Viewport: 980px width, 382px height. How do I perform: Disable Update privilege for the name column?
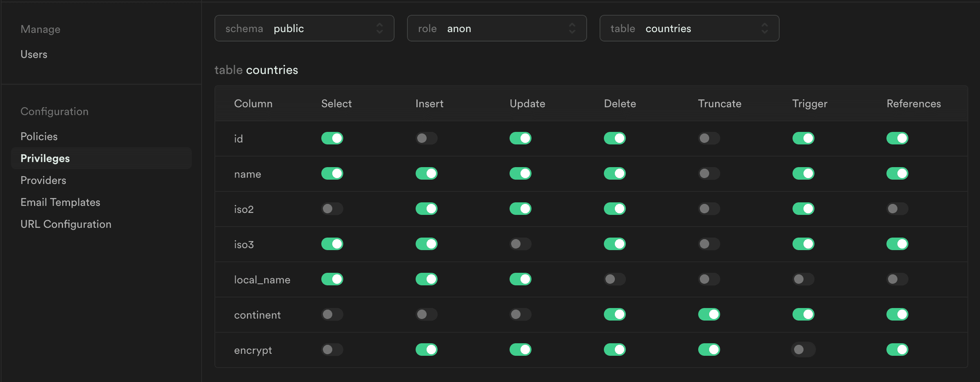coord(520,173)
